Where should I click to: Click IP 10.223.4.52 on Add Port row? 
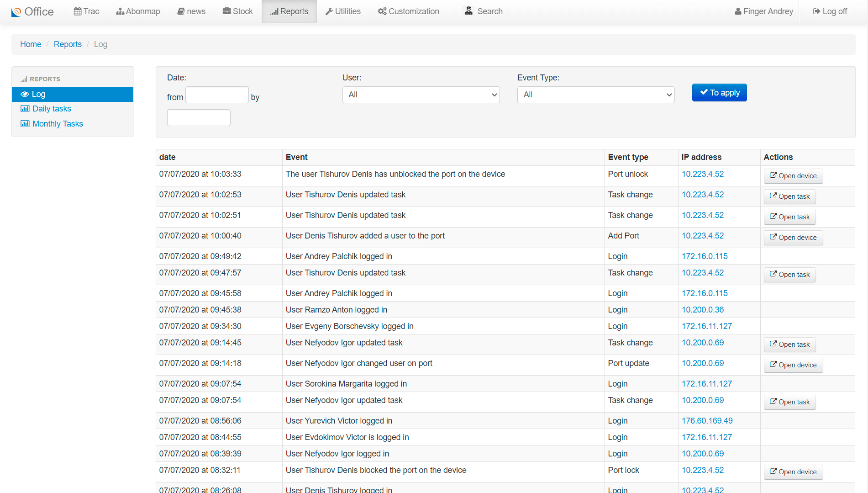703,236
